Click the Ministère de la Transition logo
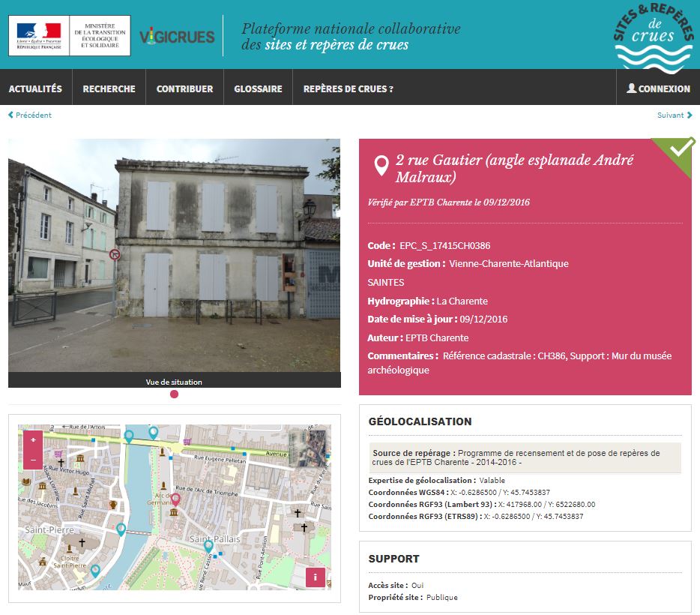Image resolution: width=700 pixels, height=615 pixels. pos(69,35)
